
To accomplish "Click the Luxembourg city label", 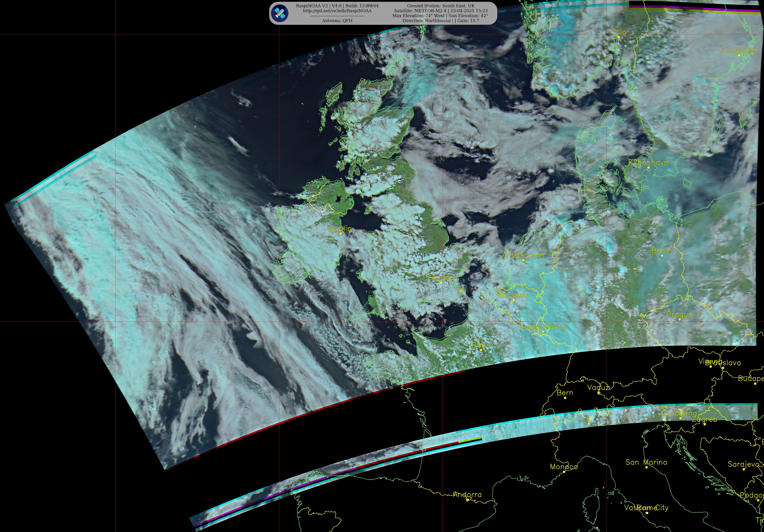I will 543,327.
